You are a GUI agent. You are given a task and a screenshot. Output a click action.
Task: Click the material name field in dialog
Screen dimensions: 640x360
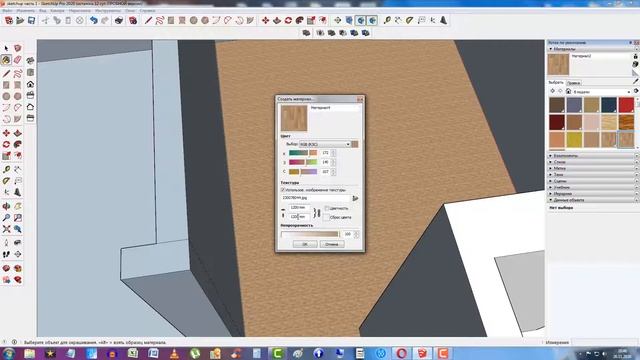point(335,108)
